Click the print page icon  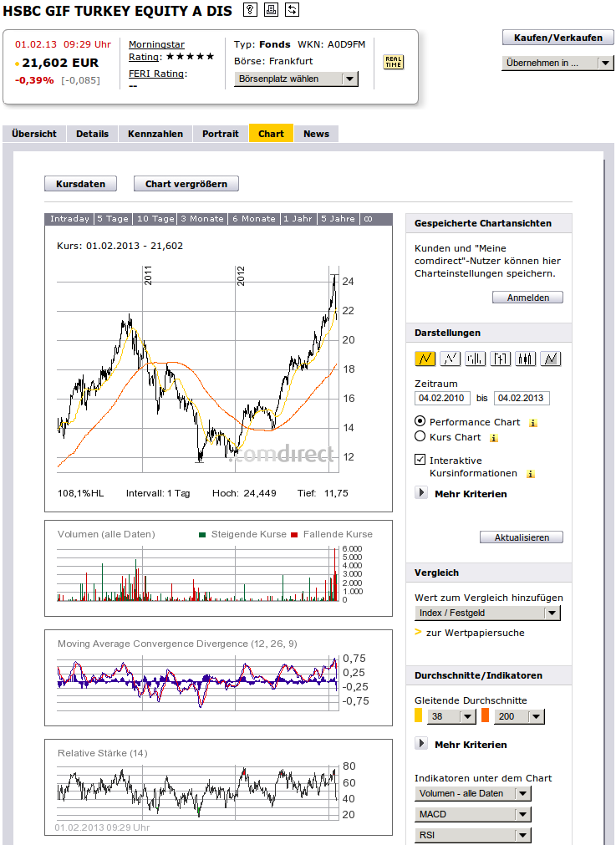click(271, 9)
